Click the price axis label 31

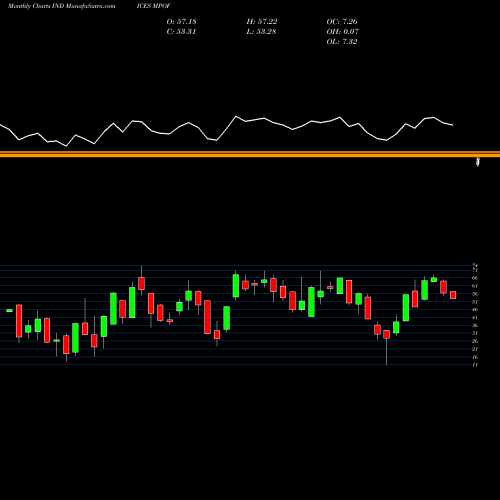click(x=475, y=333)
